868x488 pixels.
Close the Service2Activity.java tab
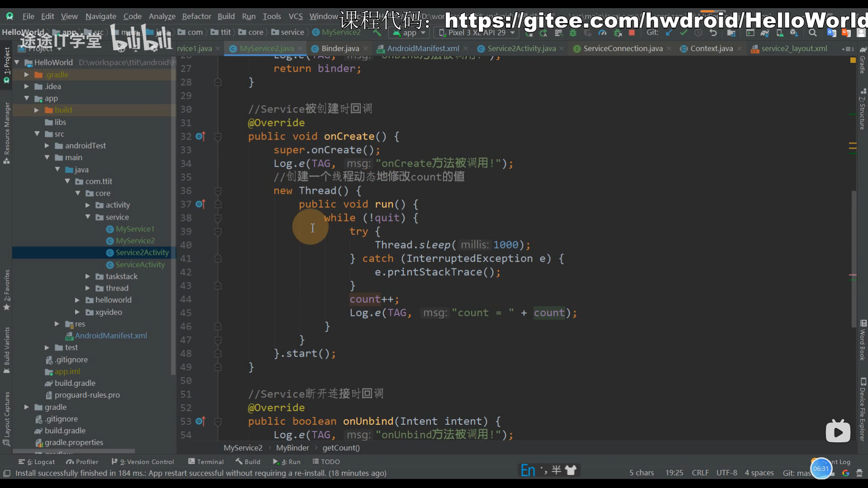click(562, 48)
